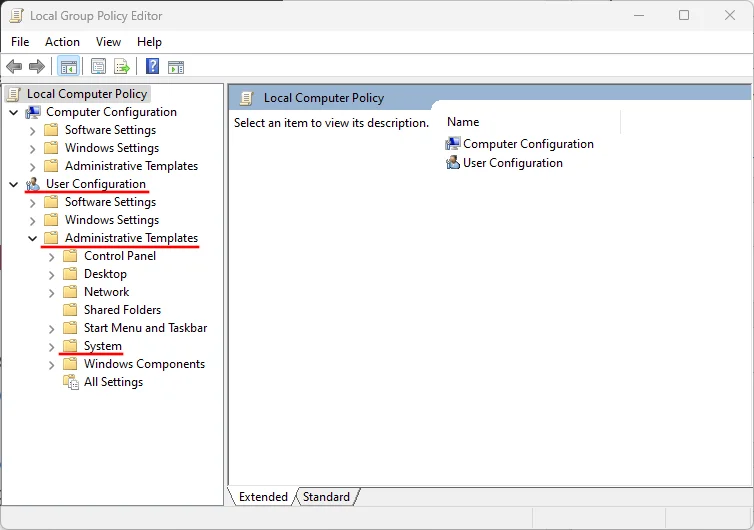The width and height of the screenshot is (754, 530).
Task: Open the File menu
Action: pyautogui.click(x=20, y=42)
